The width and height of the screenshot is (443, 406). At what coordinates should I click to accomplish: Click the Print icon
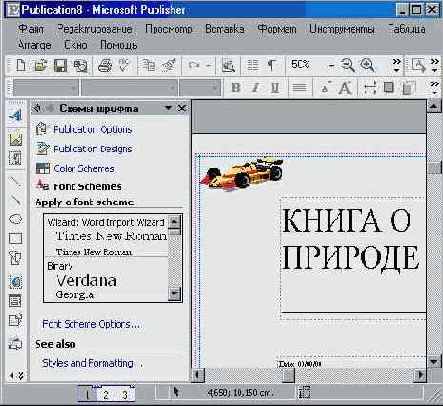pos(105,65)
